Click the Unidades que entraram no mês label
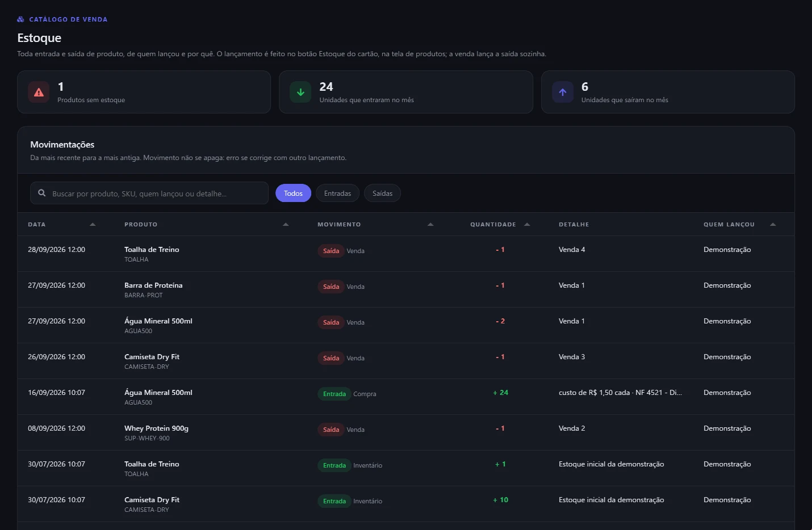The width and height of the screenshot is (812, 530). coord(366,100)
